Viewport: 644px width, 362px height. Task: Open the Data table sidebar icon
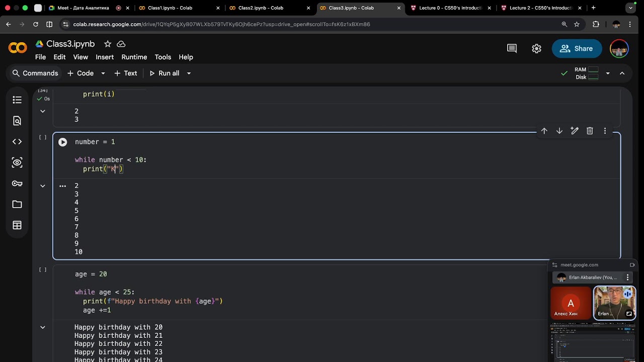pyautogui.click(x=17, y=225)
